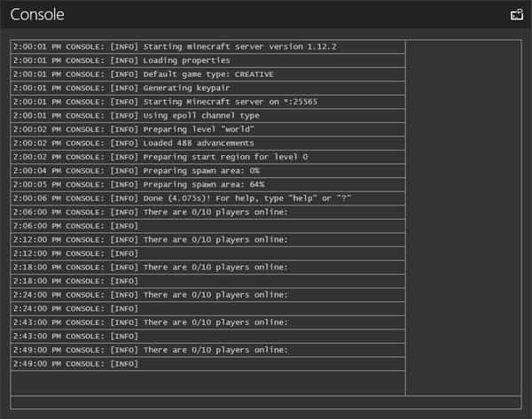Select the "Starting minecraft server version 1.12.2" line
This screenshot has width=532, height=419.
(x=208, y=46)
